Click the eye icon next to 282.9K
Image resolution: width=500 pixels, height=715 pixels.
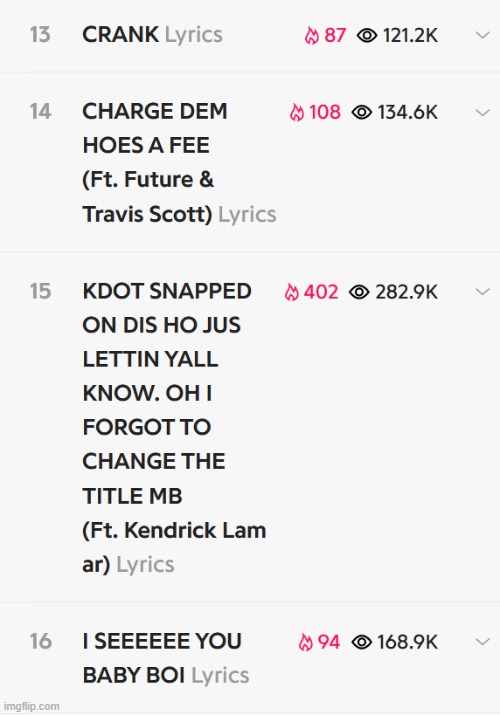click(359, 292)
